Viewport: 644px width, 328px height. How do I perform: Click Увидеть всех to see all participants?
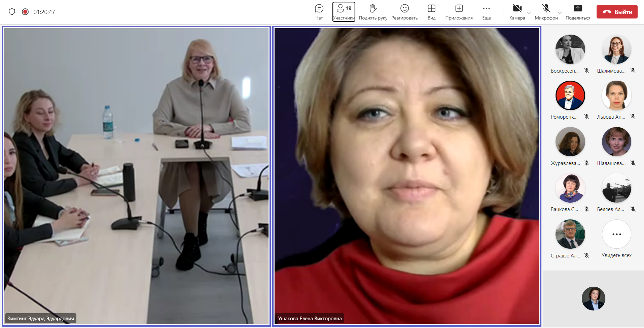click(x=616, y=235)
